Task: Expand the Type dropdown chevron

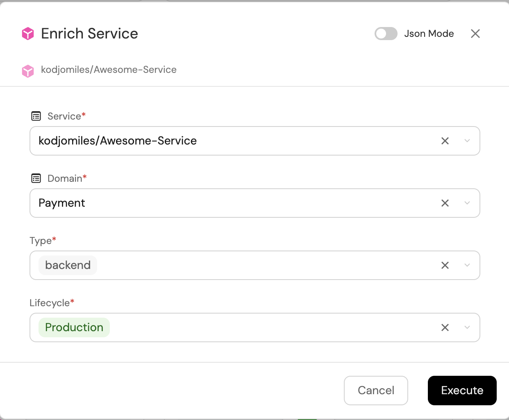Action: click(x=467, y=265)
